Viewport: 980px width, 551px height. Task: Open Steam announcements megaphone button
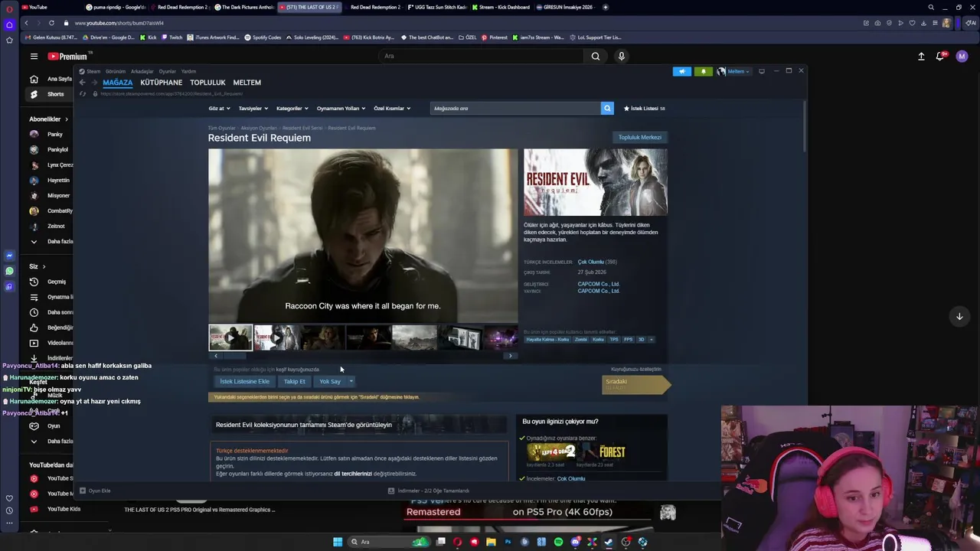pyautogui.click(x=681, y=71)
